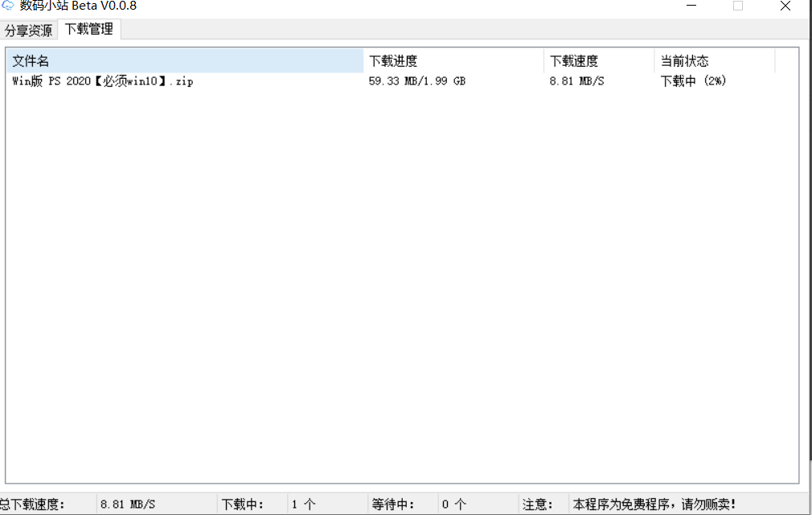The width and height of the screenshot is (812, 515).
Task: Click the 0 个 waiting count
Action: 454,504
